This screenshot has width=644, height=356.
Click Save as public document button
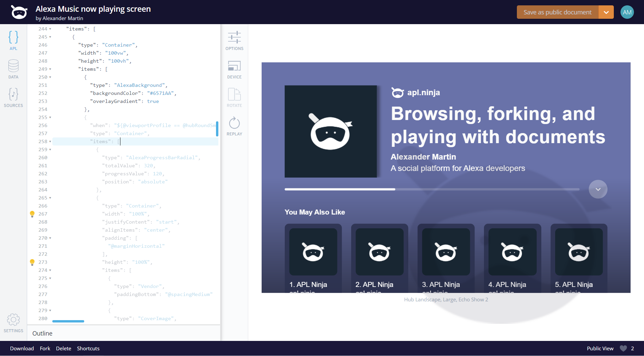(557, 12)
